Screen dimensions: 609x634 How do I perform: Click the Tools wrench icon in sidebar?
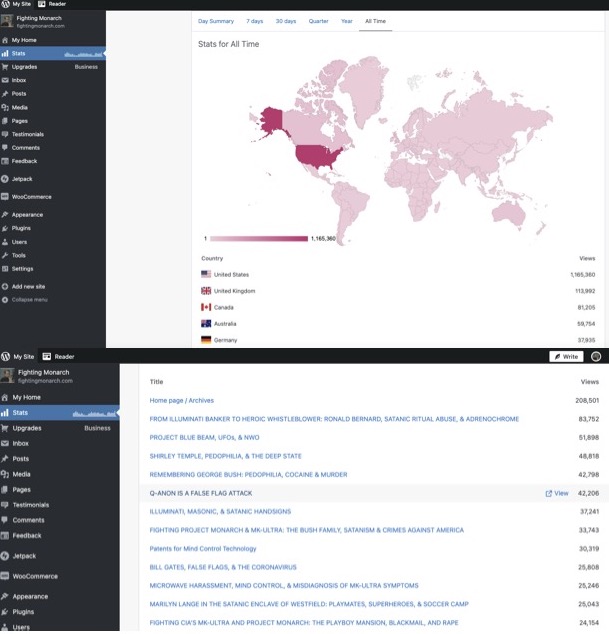5,255
